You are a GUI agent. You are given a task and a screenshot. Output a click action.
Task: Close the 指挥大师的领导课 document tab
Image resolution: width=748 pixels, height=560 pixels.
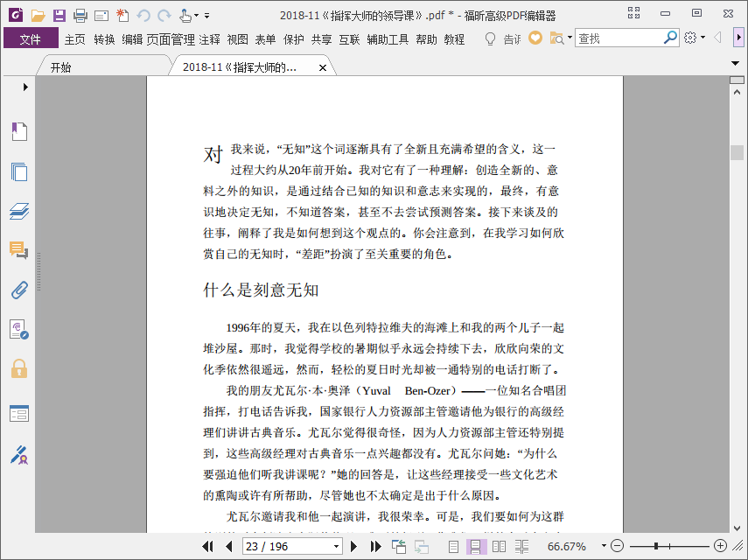[323, 67]
